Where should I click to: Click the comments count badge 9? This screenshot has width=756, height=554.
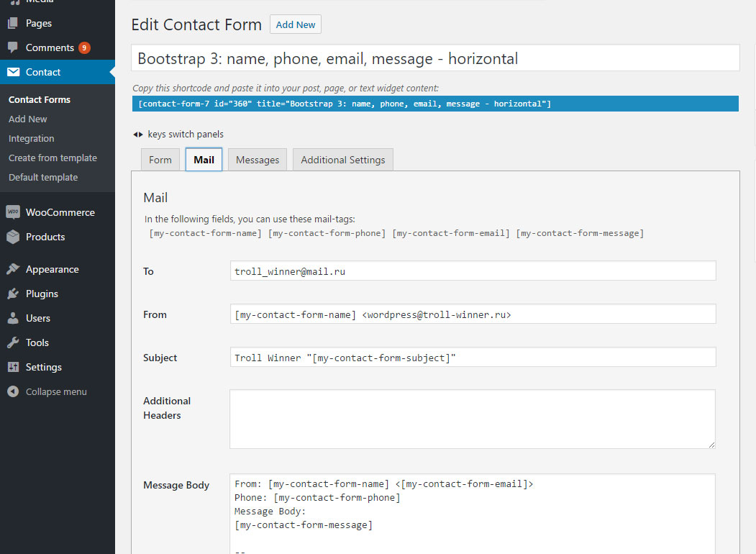pyautogui.click(x=84, y=47)
